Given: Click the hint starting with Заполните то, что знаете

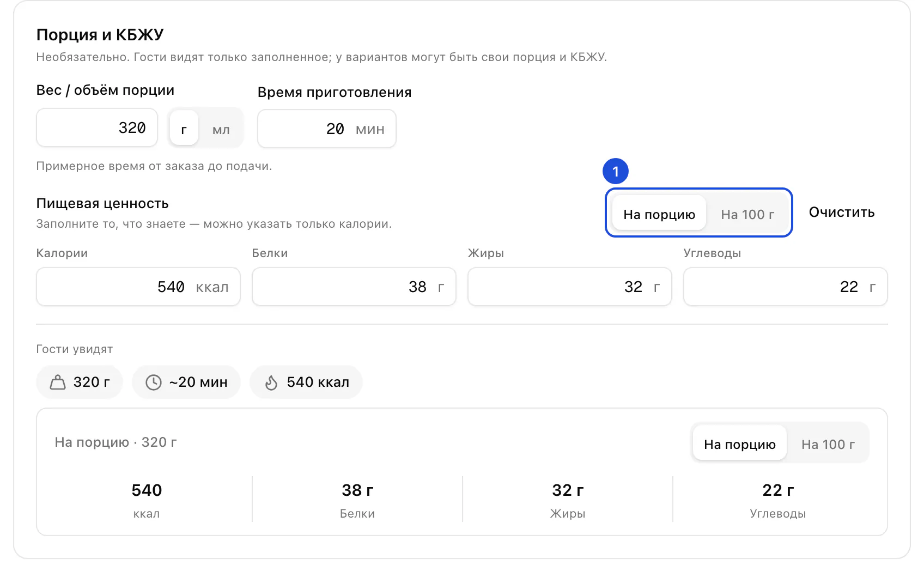Looking at the screenshot, I should coord(214,224).
